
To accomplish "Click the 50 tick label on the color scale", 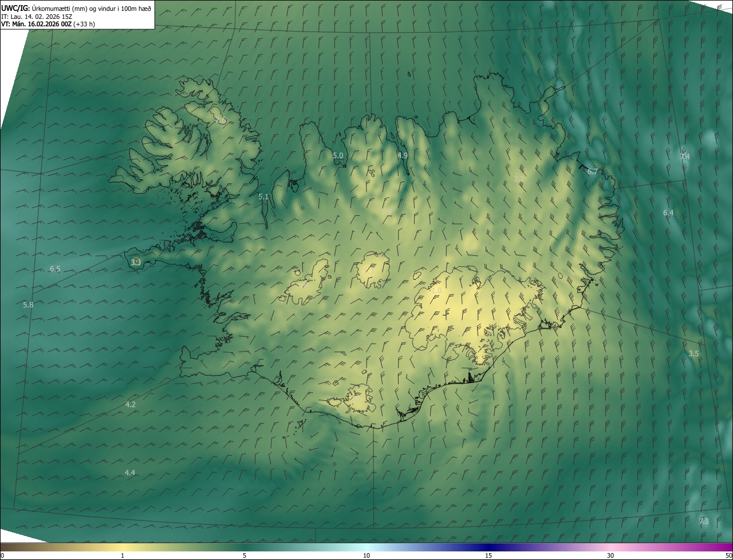I will click(728, 555).
